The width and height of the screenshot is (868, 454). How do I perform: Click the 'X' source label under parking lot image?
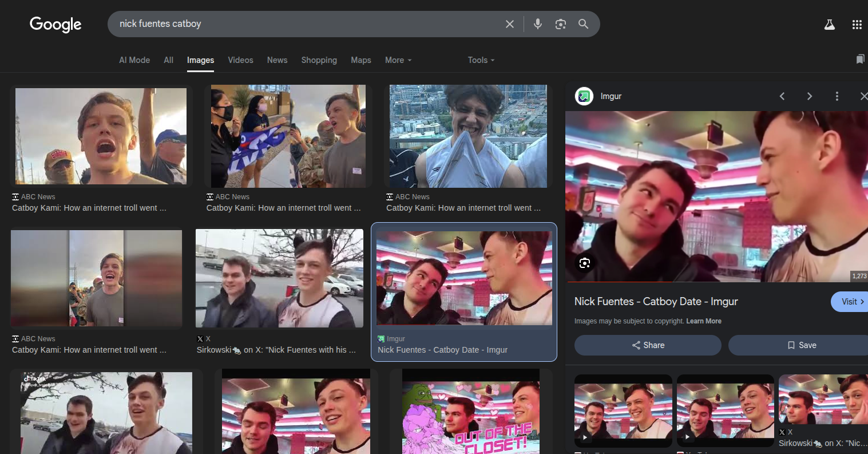[208, 339]
